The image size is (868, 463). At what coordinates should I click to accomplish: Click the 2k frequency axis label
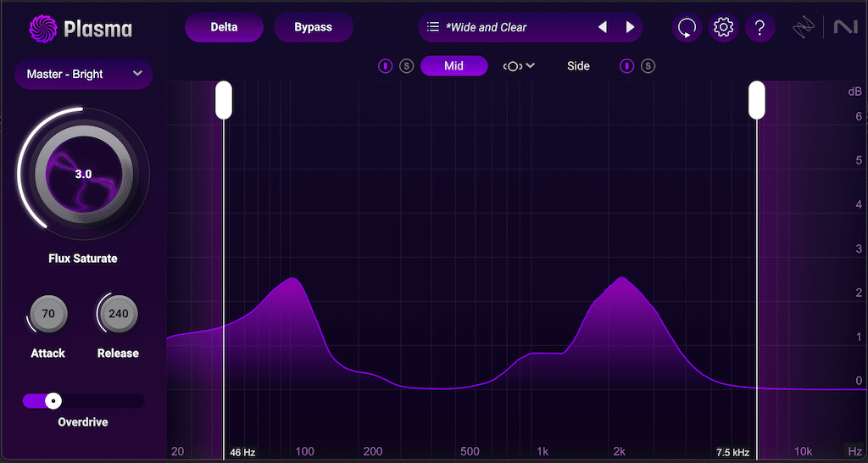(620, 451)
